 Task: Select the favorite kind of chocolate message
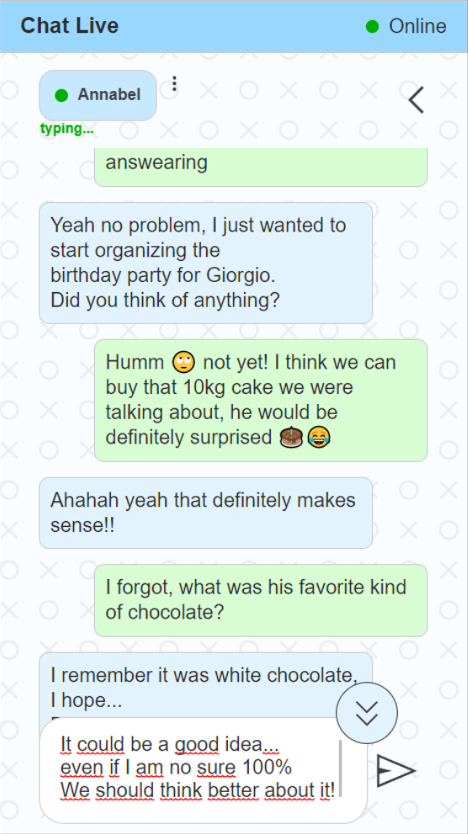(261, 600)
